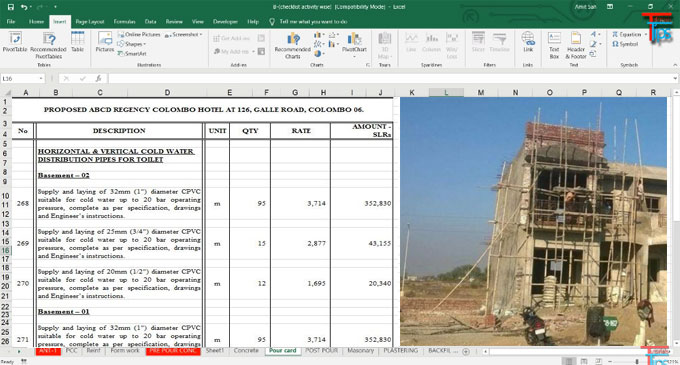
Task: Insert a PivotTable
Action: tap(15, 42)
